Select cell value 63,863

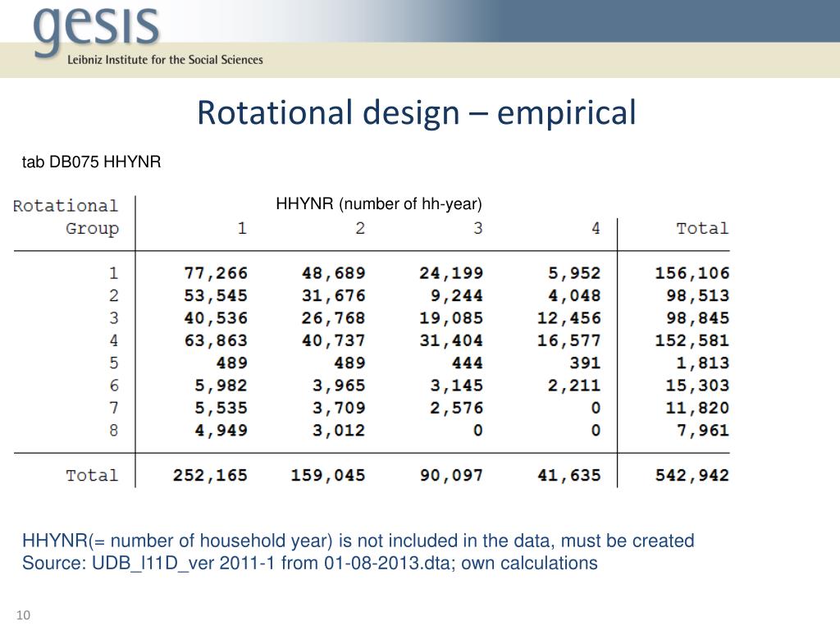pyautogui.click(x=216, y=340)
